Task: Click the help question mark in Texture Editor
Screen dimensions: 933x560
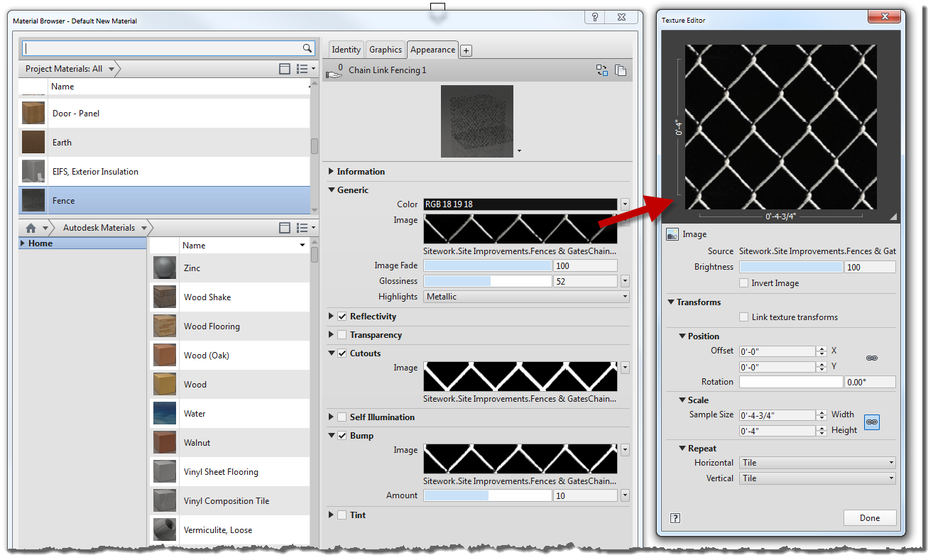Action: click(x=675, y=518)
